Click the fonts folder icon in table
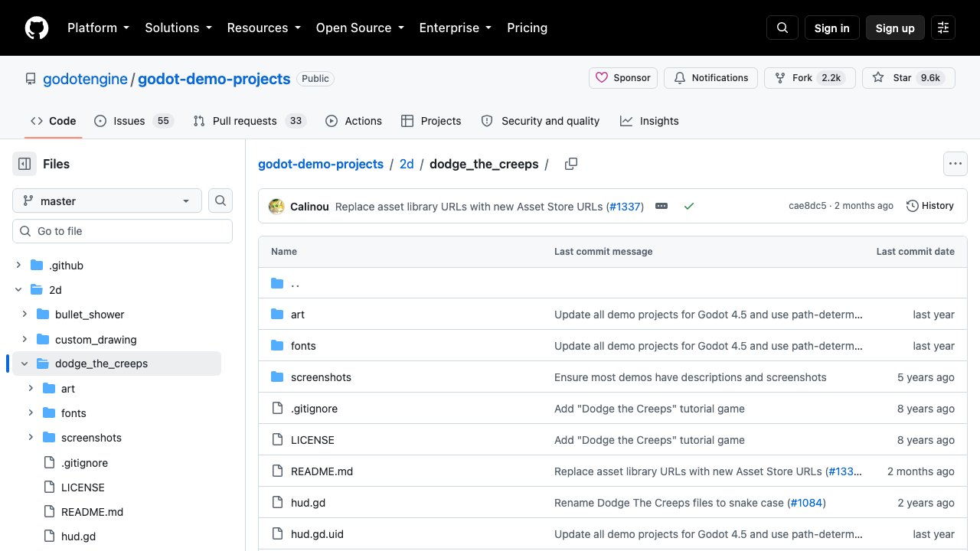The height and width of the screenshot is (551, 980). tap(277, 346)
